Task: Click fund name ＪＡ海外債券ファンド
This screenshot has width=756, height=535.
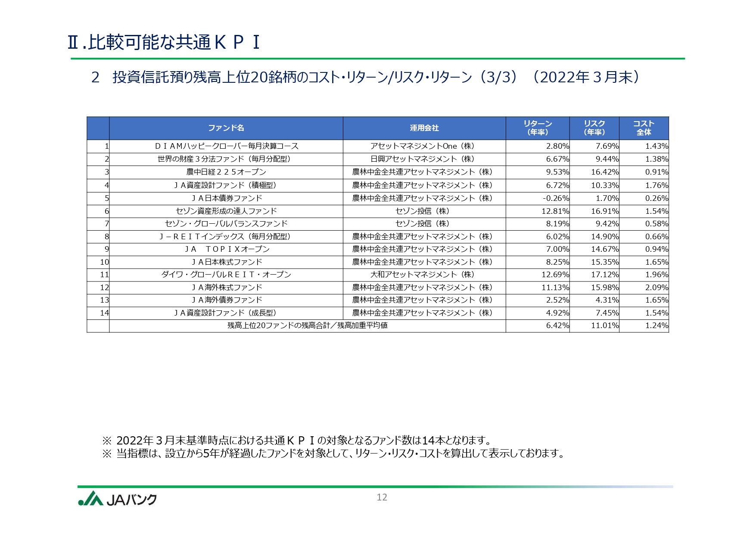Action: (x=226, y=300)
